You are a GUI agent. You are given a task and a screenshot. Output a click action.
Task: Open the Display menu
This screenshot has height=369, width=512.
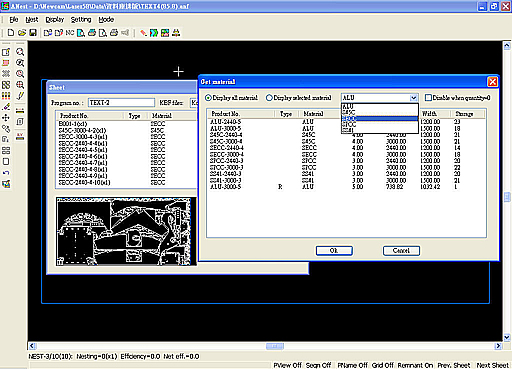click(55, 20)
